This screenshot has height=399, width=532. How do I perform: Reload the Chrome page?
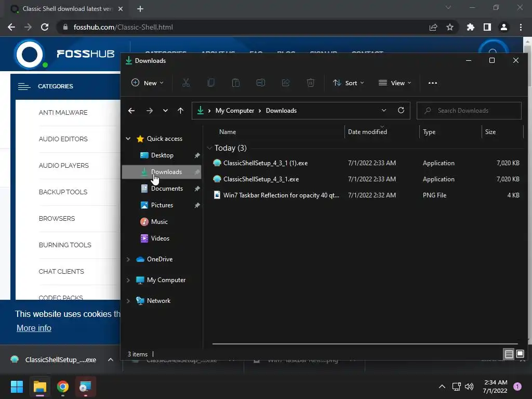click(x=45, y=27)
